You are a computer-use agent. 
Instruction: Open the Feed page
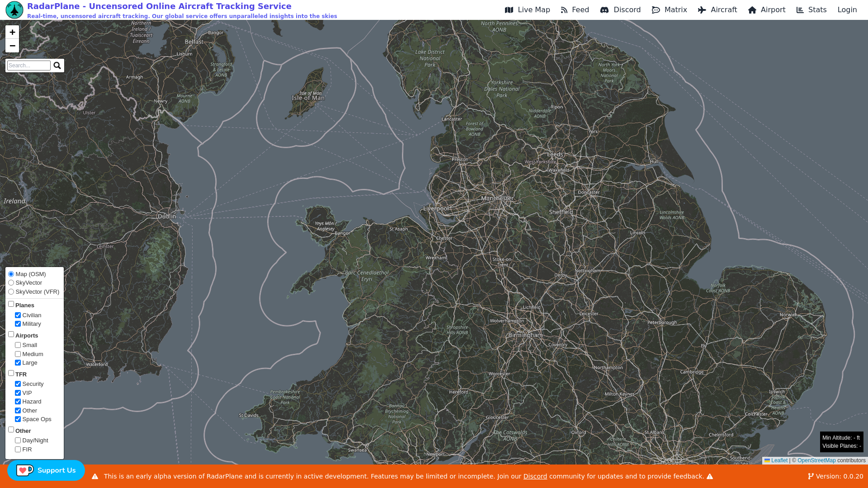click(575, 10)
